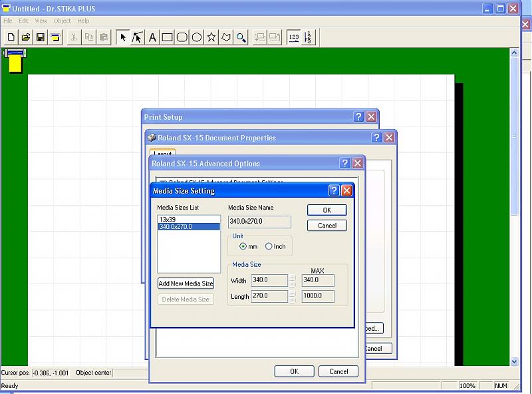Click NUM indicator in status bar

coord(501,386)
